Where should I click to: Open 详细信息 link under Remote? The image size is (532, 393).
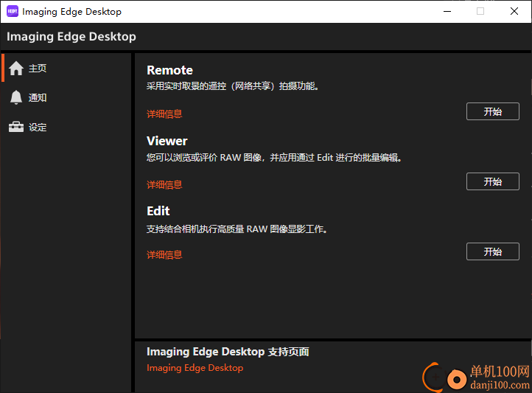pyautogui.click(x=164, y=114)
